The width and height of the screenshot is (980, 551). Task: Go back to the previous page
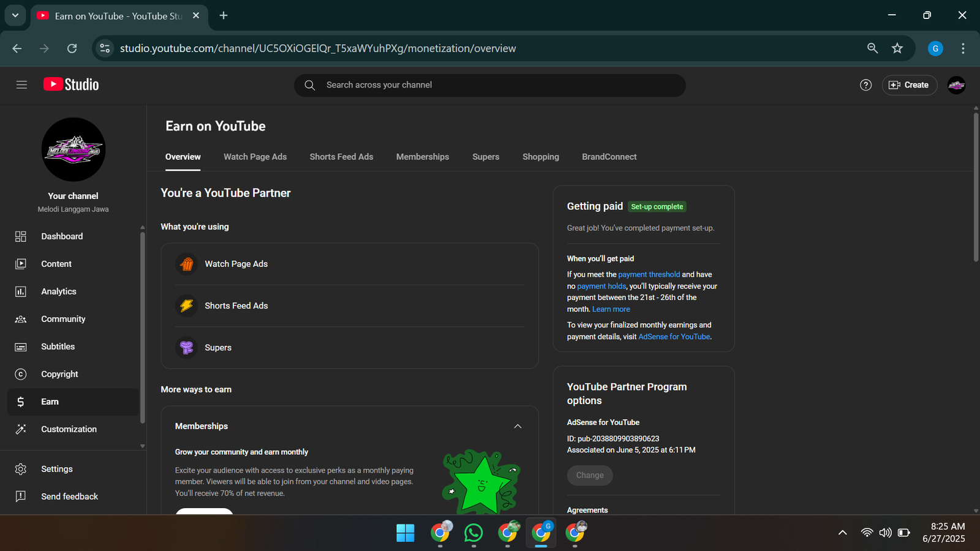click(x=17, y=48)
